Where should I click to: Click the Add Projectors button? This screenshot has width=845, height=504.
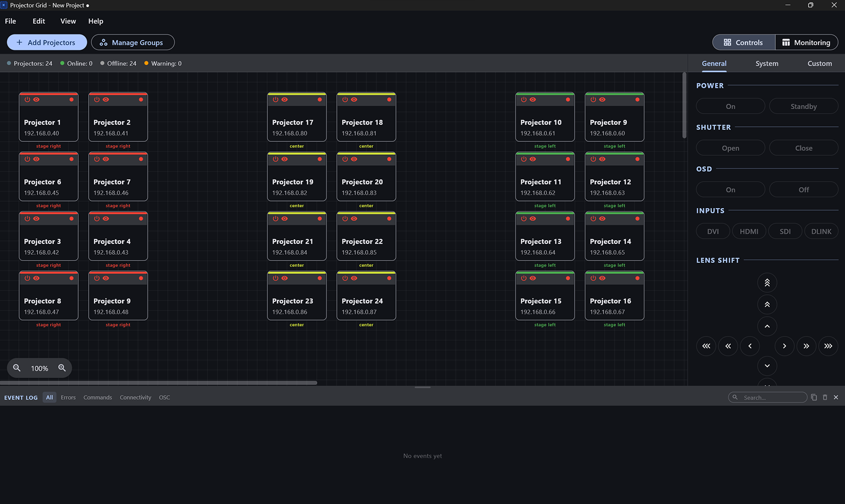click(47, 43)
